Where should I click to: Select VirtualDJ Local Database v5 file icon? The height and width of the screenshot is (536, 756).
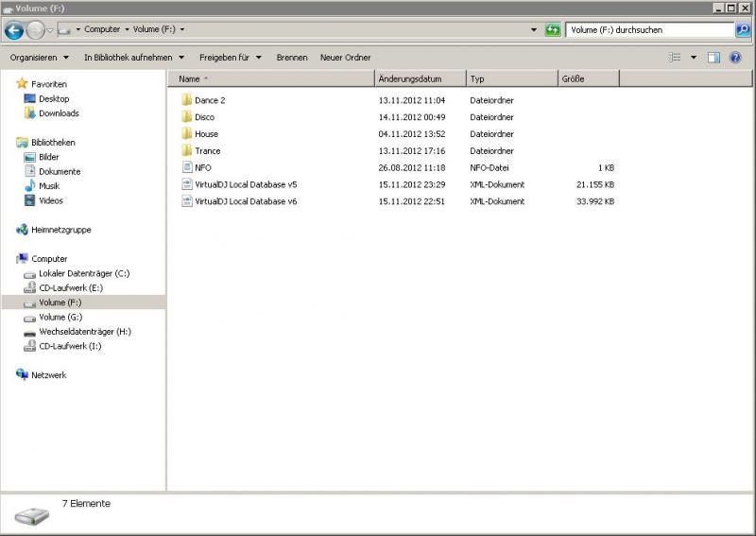point(187,184)
